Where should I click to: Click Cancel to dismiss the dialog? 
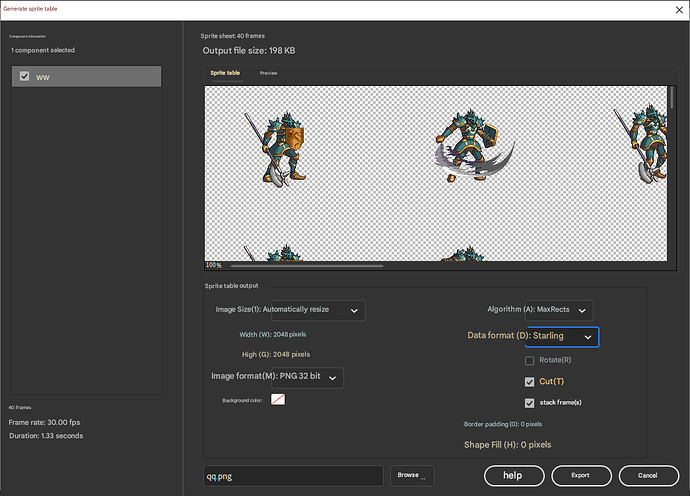648,476
